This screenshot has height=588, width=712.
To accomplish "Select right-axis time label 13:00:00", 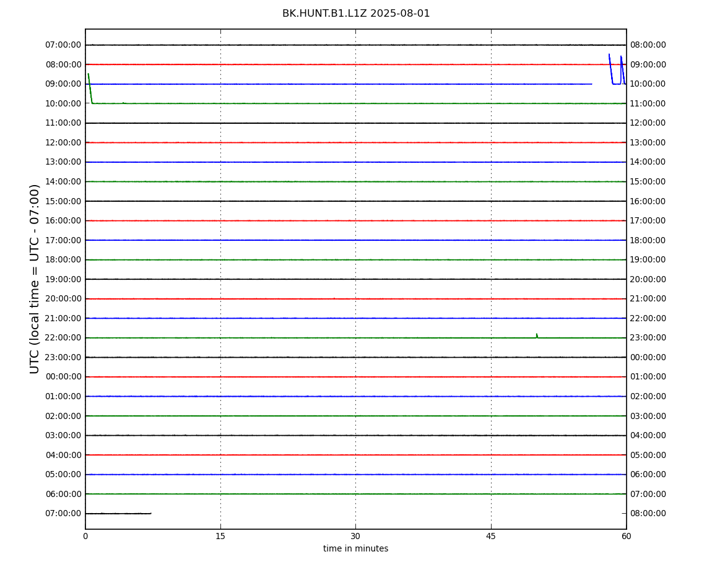I will [648, 142].
